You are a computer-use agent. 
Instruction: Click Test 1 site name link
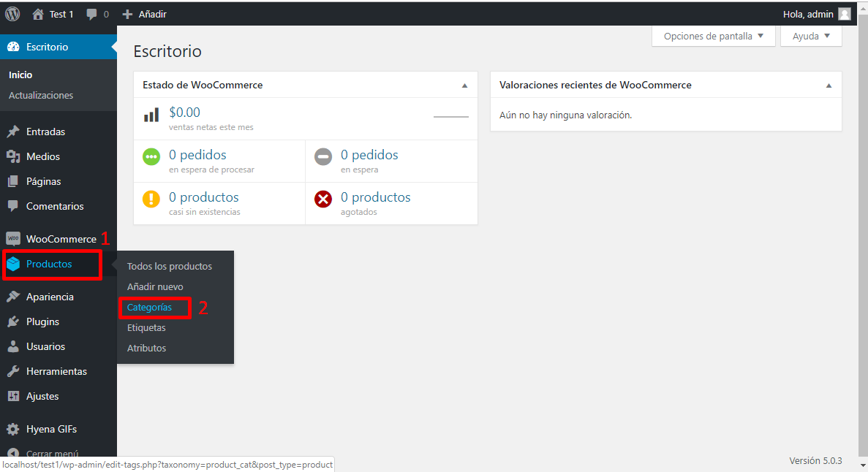pyautogui.click(x=61, y=15)
